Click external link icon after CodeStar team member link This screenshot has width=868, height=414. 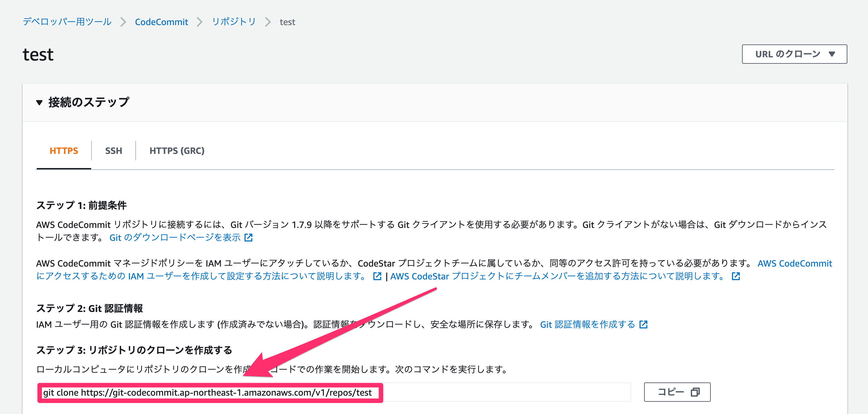[736, 276]
